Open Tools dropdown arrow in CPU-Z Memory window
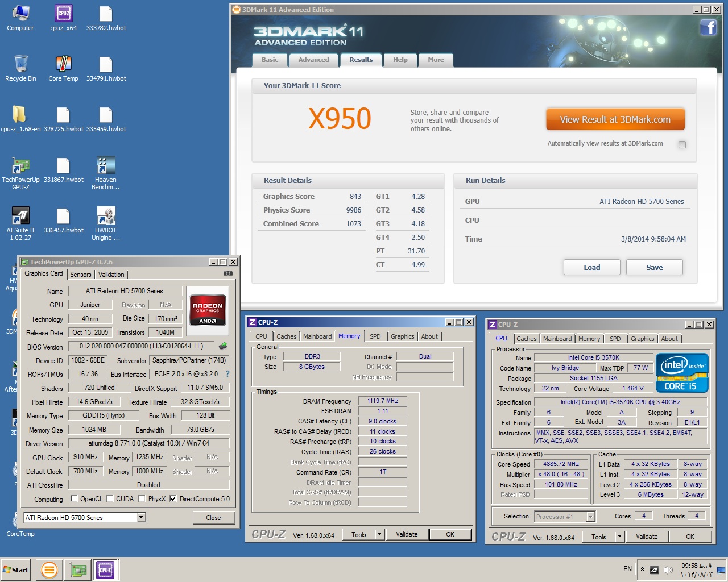The height and width of the screenshot is (582, 728). pos(379,534)
